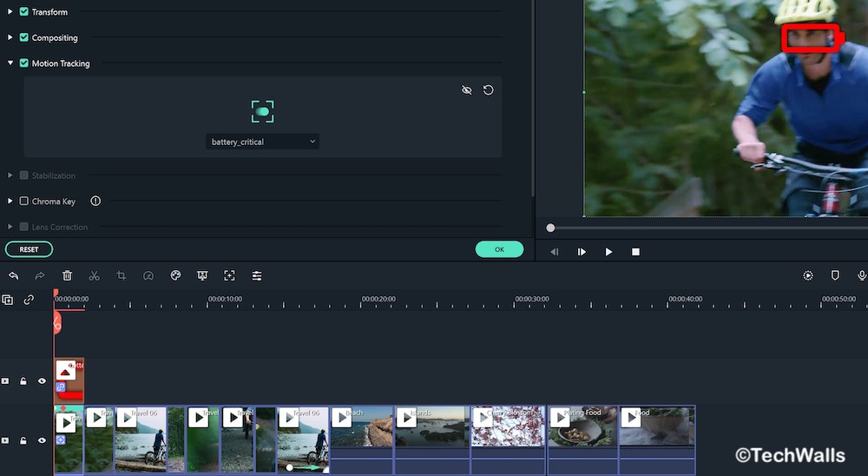Image resolution: width=868 pixels, height=476 pixels.
Task: Open the audio adjust sliders icon
Action: (x=257, y=275)
